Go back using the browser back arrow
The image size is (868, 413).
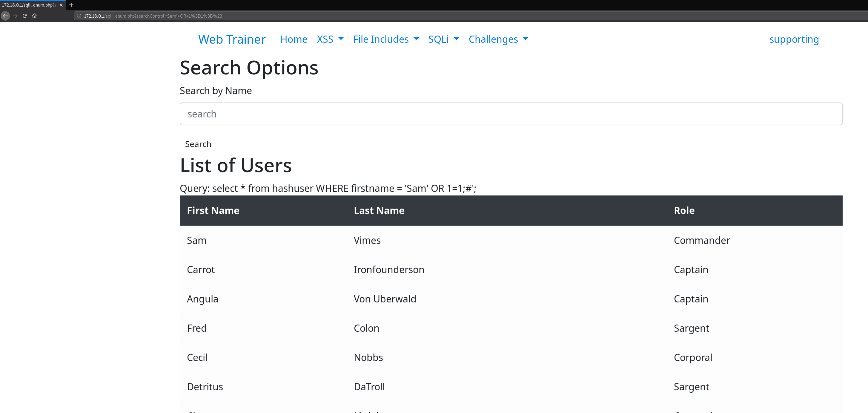click(x=5, y=16)
